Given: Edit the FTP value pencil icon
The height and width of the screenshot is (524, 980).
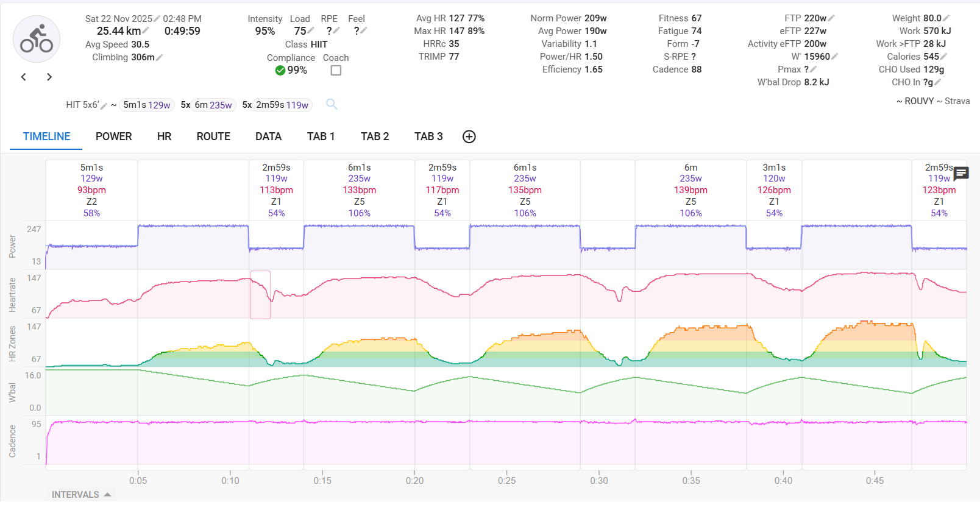Looking at the screenshot, I should (x=832, y=18).
